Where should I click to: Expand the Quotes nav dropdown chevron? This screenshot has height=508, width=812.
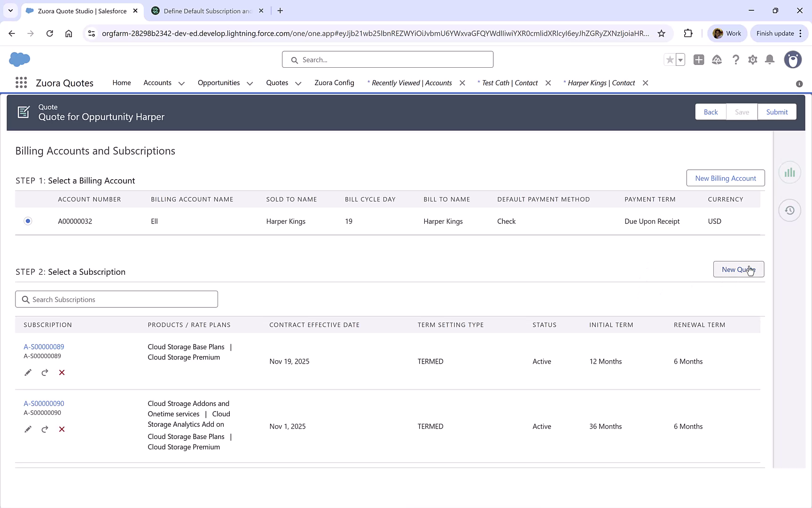[x=298, y=83]
